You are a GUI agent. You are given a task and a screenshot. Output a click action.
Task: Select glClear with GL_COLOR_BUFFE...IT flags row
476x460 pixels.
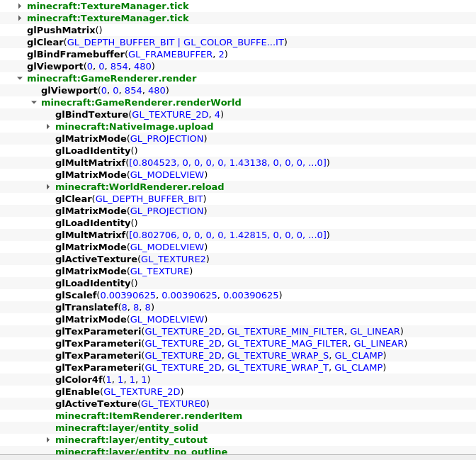238,43
